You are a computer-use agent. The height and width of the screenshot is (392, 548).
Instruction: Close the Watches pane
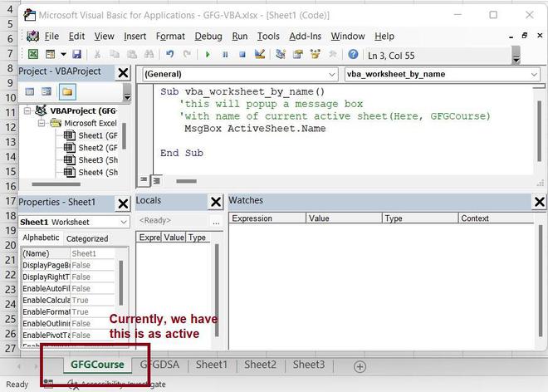click(539, 202)
